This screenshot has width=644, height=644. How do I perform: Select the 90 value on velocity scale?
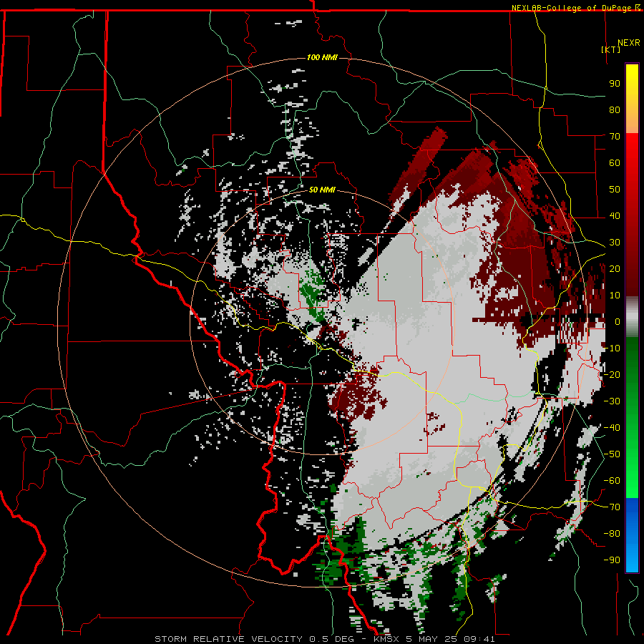615,84
